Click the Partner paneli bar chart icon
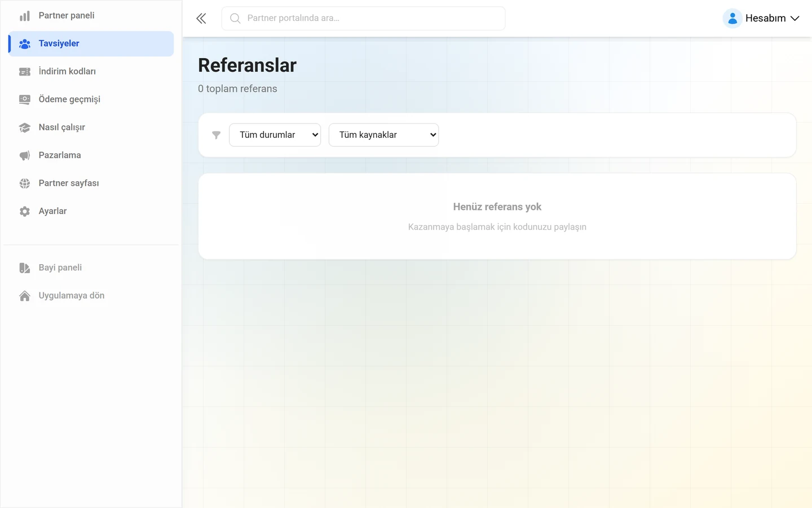 25,16
